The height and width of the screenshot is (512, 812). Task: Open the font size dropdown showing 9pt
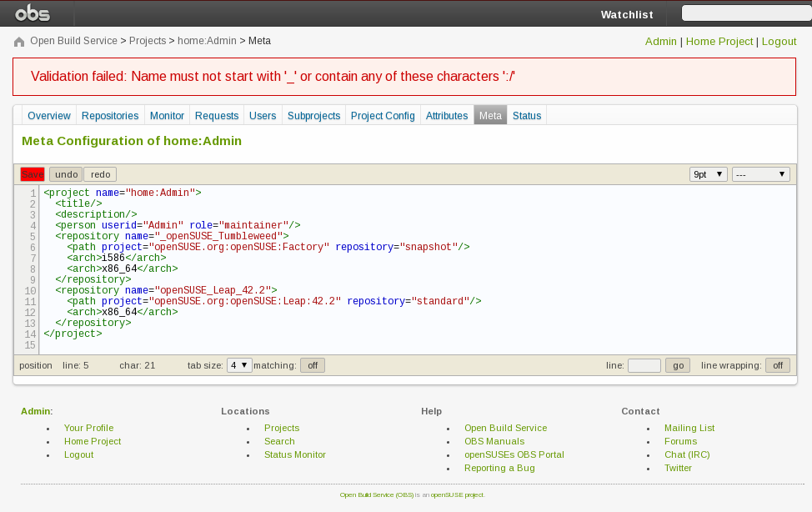click(x=707, y=173)
